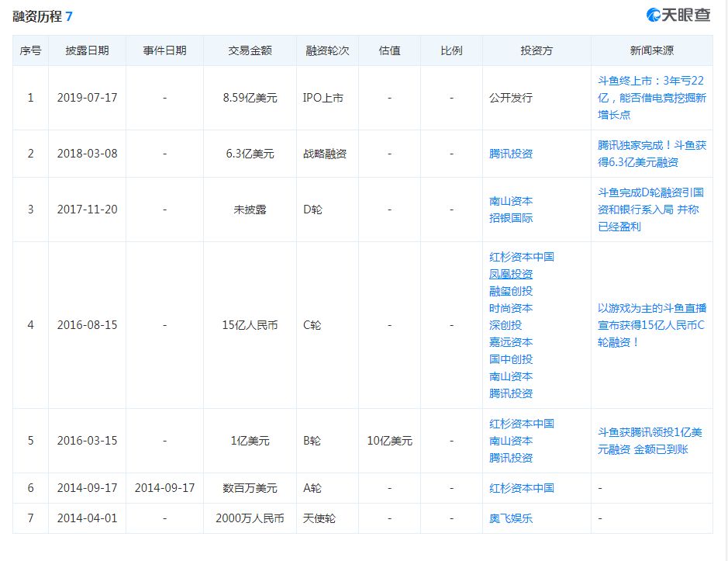Open the 斗鱼终上市 news article link
Screen dimensions: 728x561
[x=651, y=97]
